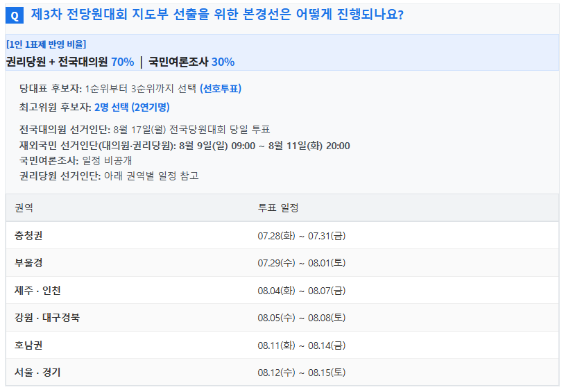Click the 07.28(화) ~ 07.31(금) schedule cell
This screenshot has height=392, width=564.
click(301, 236)
